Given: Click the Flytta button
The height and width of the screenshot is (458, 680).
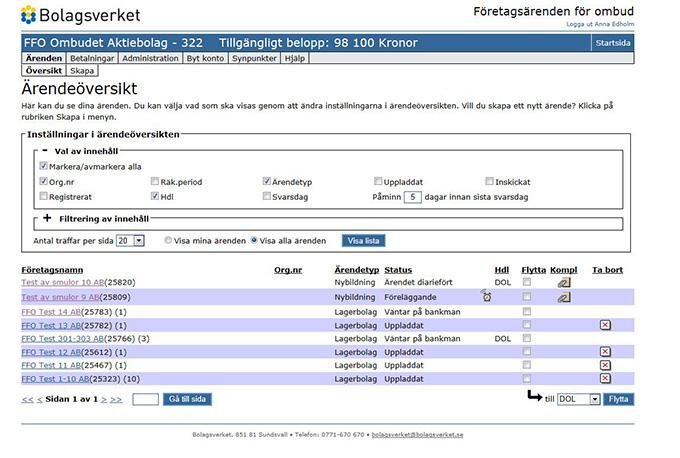Looking at the screenshot, I should (618, 399).
